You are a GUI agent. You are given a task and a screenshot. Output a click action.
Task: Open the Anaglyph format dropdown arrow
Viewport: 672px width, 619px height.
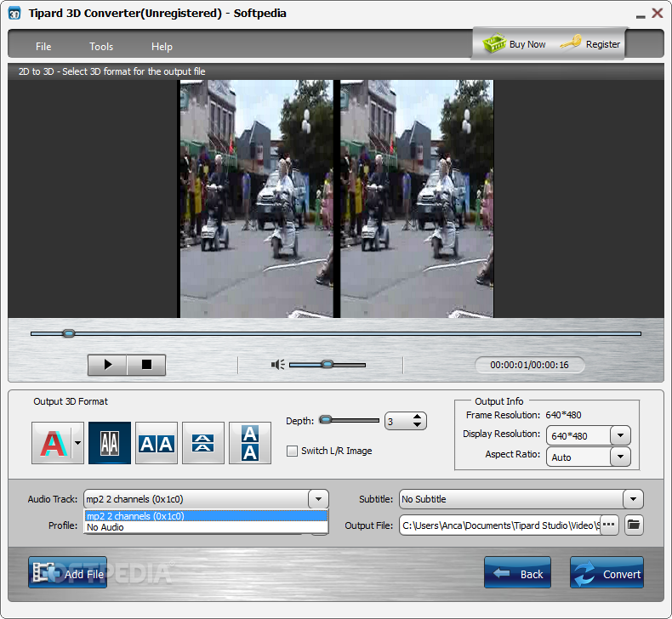[x=77, y=443]
